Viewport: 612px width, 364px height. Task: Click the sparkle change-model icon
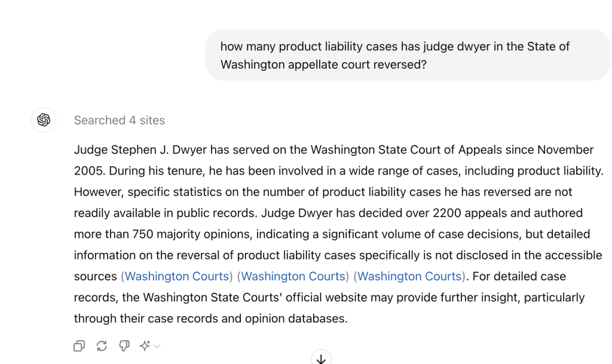tap(145, 345)
